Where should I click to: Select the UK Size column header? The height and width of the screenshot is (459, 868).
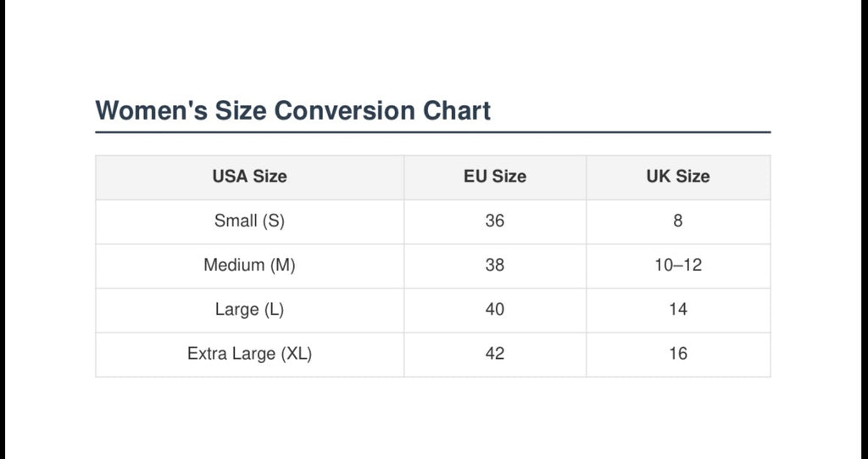click(678, 177)
